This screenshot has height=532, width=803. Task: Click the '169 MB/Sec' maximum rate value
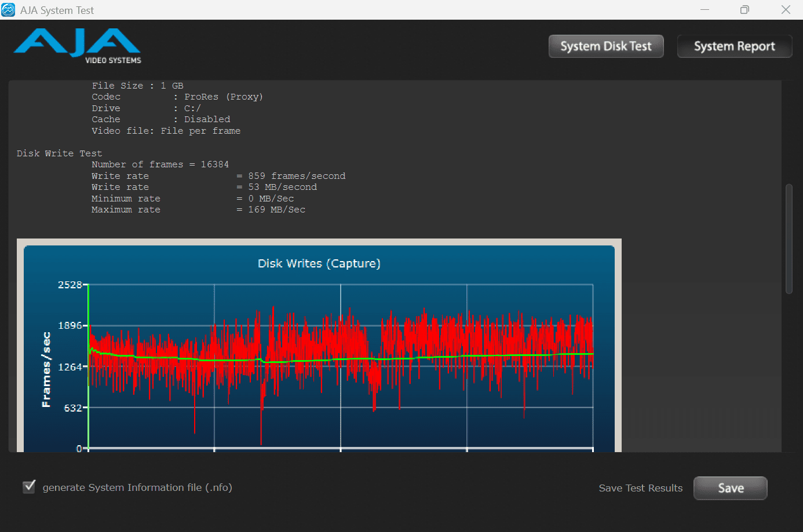276,210
